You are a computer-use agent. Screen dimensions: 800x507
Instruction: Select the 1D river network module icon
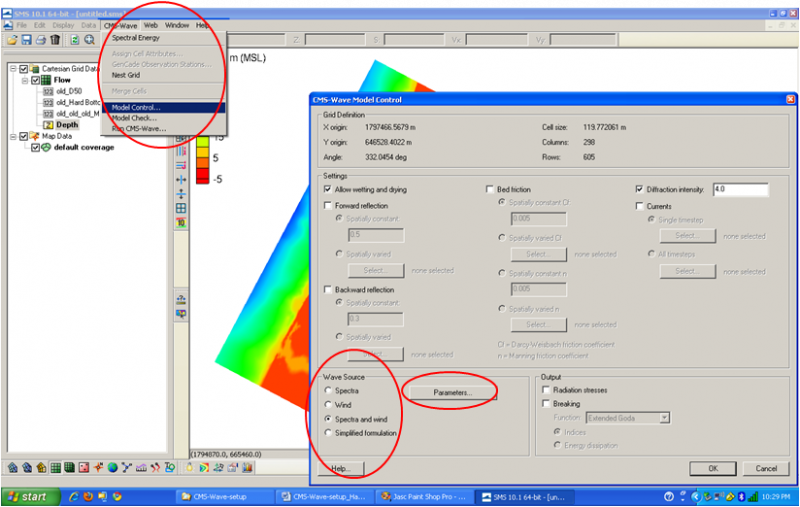(x=127, y=467)
